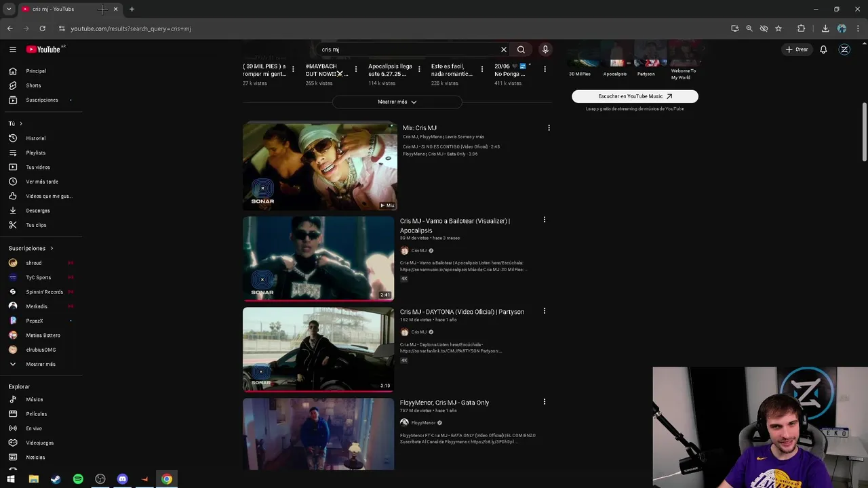868x488 pixels.
Task: Open the Chrome three-dot menu
Action: 858,28
